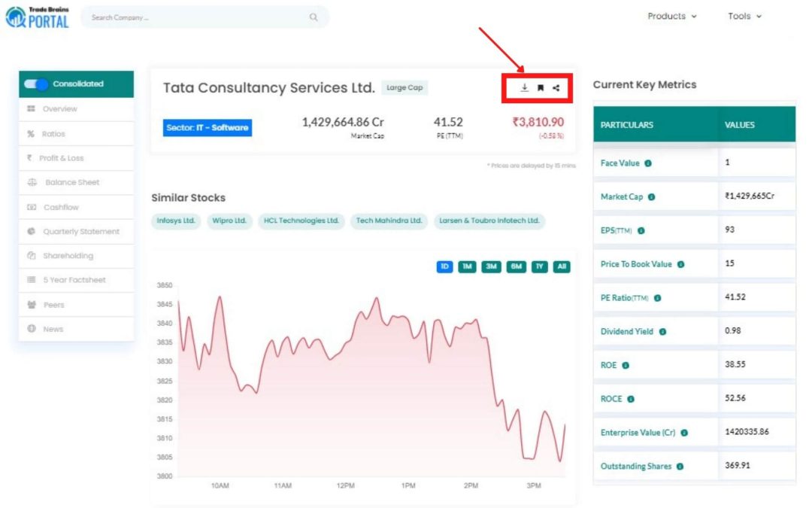Viewport: 812px width, 508px height.
Task: Click the EPS (TTM) info icon
Action: [641, 231]
